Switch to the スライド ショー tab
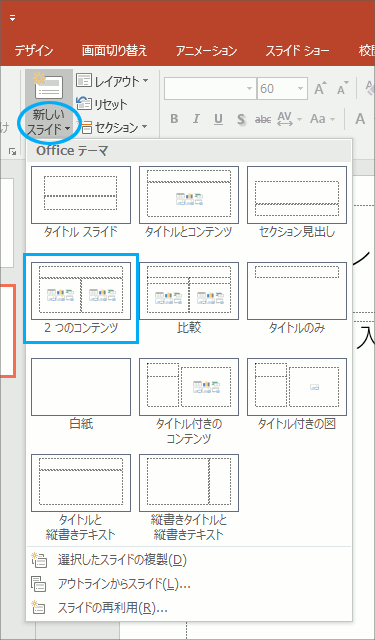 pyautogui.click(x=297, y=51)
